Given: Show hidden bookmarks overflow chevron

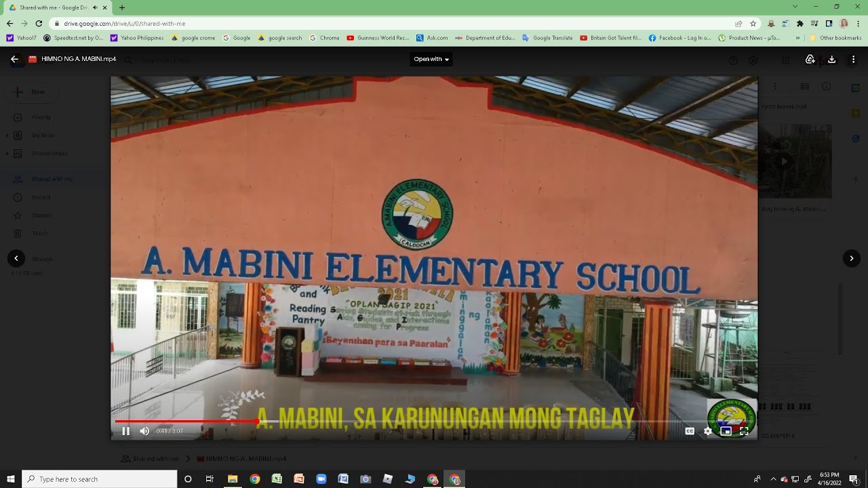Looking at the screenshot, I should click(797, 38).
